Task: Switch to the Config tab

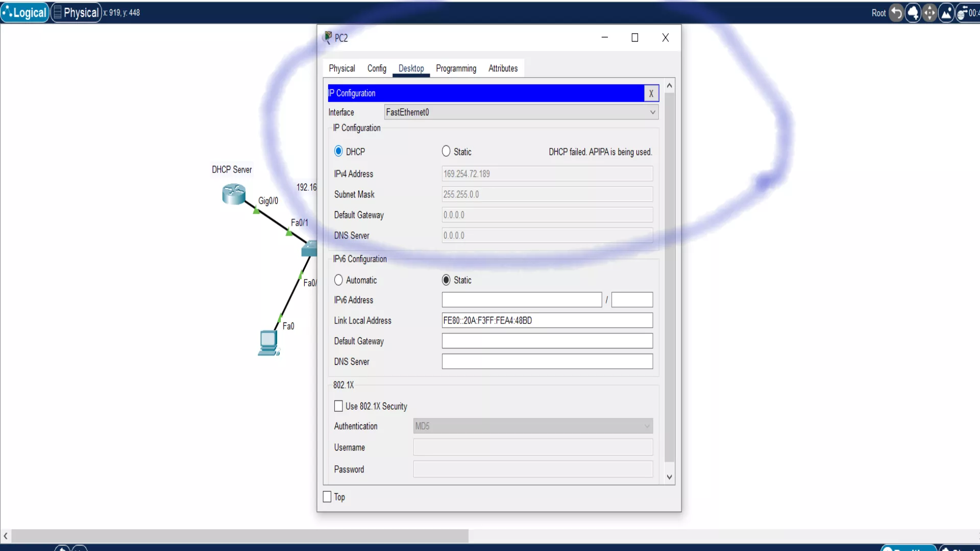Action: (x=377, y=68)
